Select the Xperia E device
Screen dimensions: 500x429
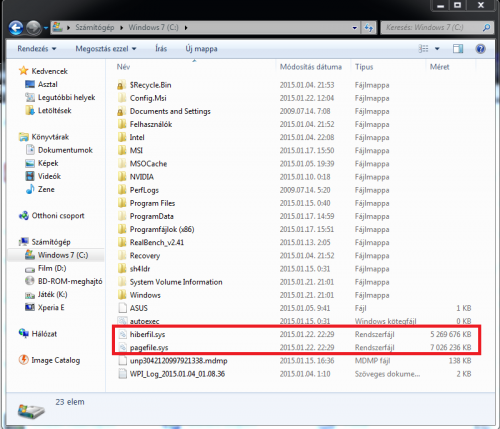tap(51, 307)
